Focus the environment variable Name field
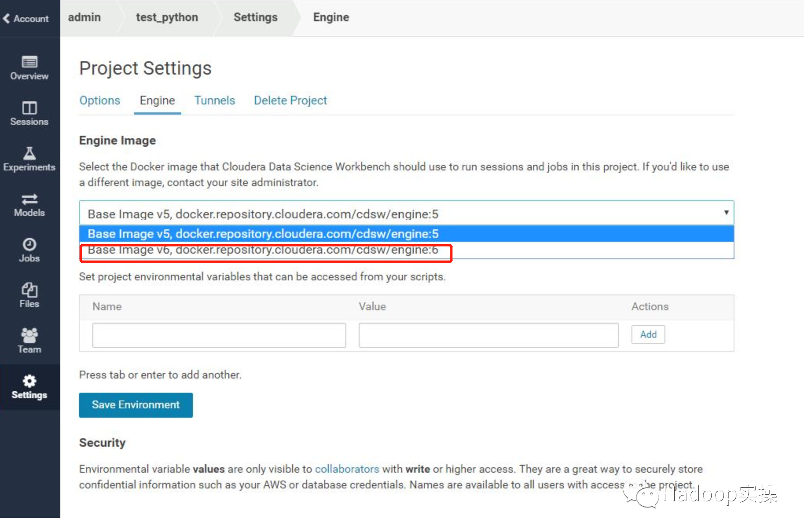Screen dimensions: 804x532 [x=219, y=335]
